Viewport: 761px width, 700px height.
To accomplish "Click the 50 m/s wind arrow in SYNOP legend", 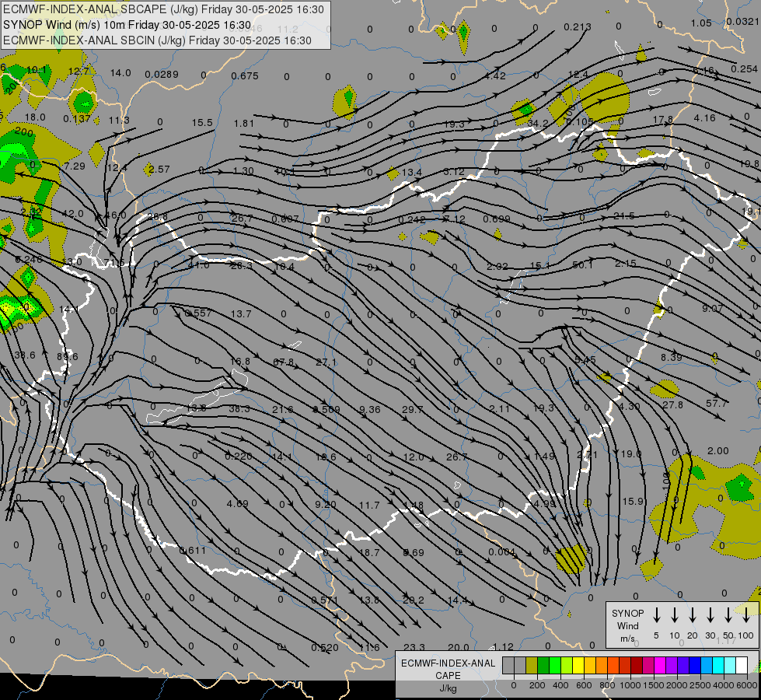I will click(728, 615).
